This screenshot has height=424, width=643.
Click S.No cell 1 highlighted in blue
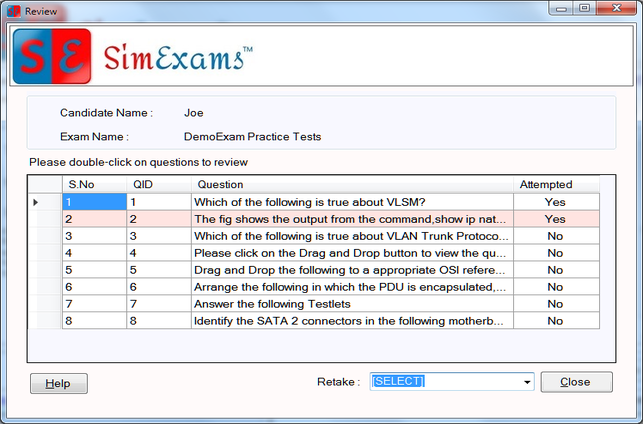[x=94, y=202]
